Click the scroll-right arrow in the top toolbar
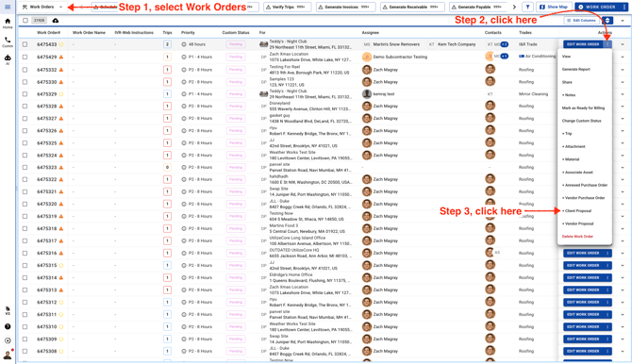The image size is (632, 364). click(x=514, y=7)
